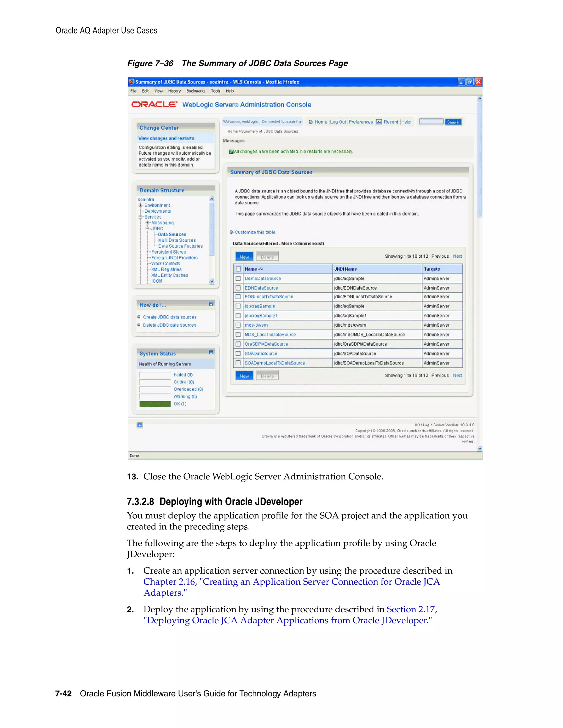
Task: Check the MDS_LocalTxDataSource row checkbox
Action: [x=238, y=334]
